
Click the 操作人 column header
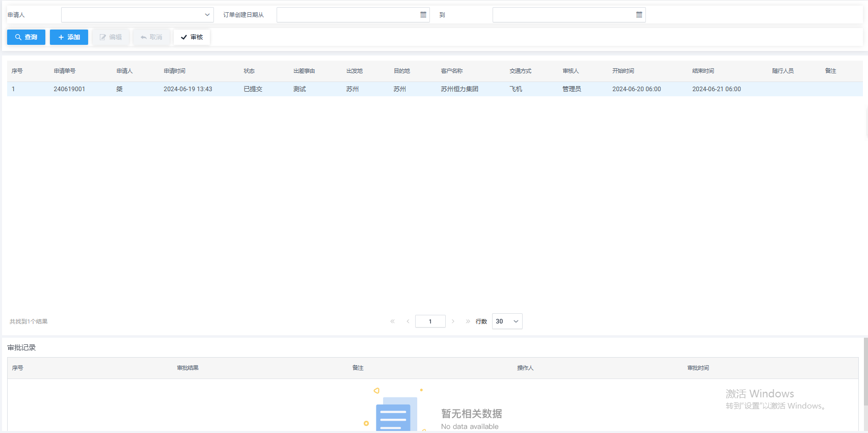coord(525,368)
